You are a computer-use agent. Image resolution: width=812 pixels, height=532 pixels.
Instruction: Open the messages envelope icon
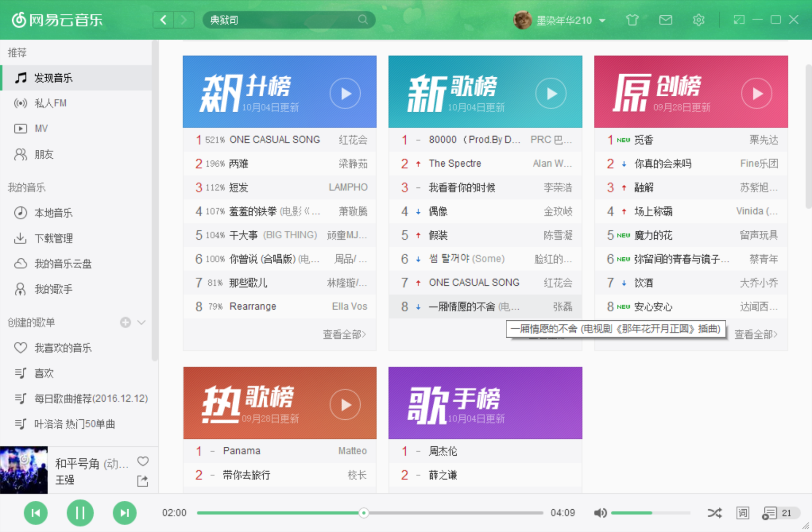point(666,20)
